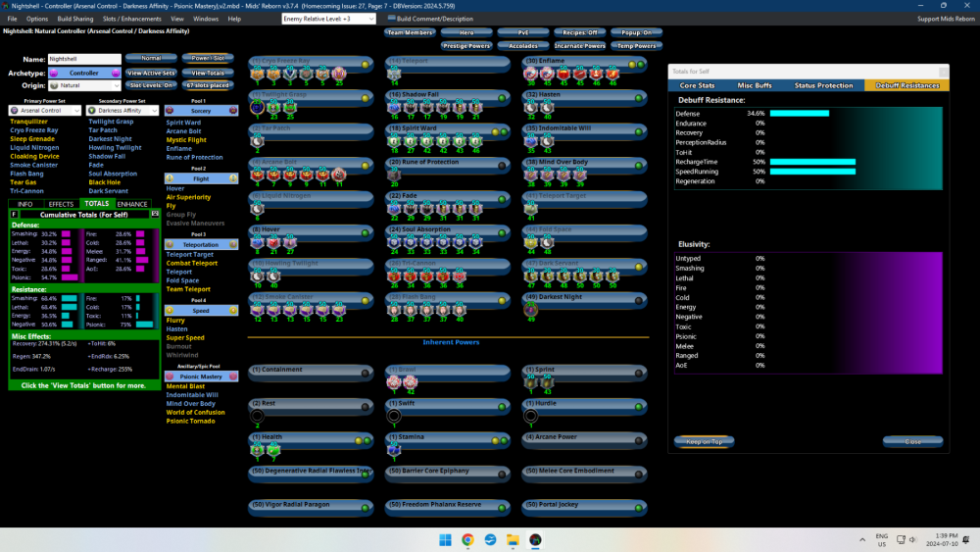Viewport: 980px width, 552px height.
Task: Switch to the EFFECTS tab
Action: point(61,204)
